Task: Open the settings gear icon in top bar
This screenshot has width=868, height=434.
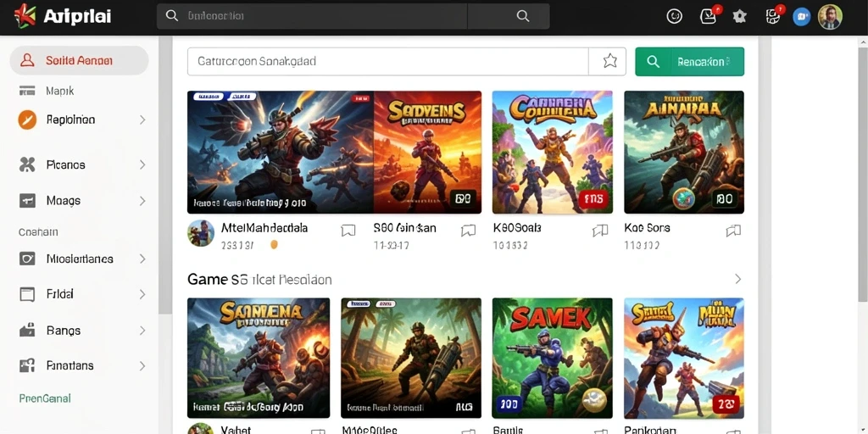Action: (x=739, y=17)
